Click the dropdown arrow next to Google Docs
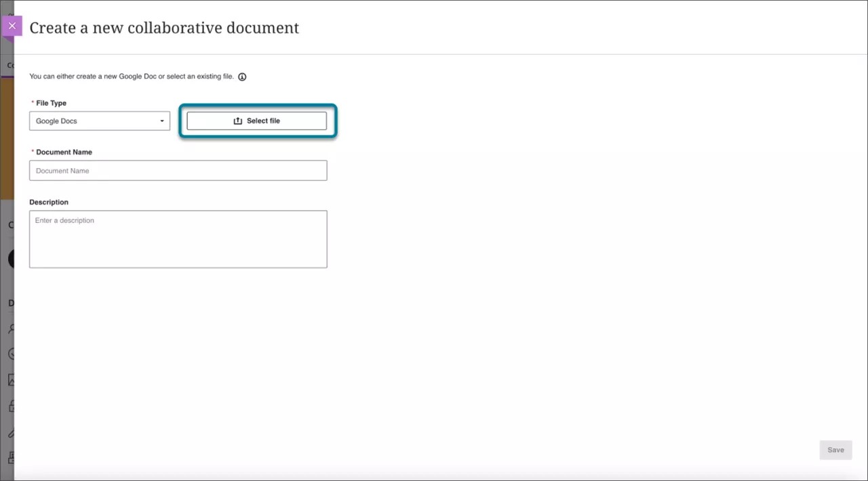The image size is (868, 481). (x=161, y=121)
